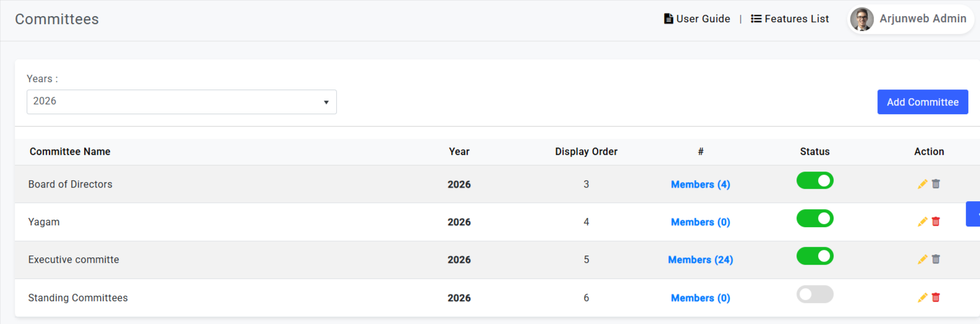Open the Features List
The height and width of the screenshot is (324, 980).
tap(790, 19)
